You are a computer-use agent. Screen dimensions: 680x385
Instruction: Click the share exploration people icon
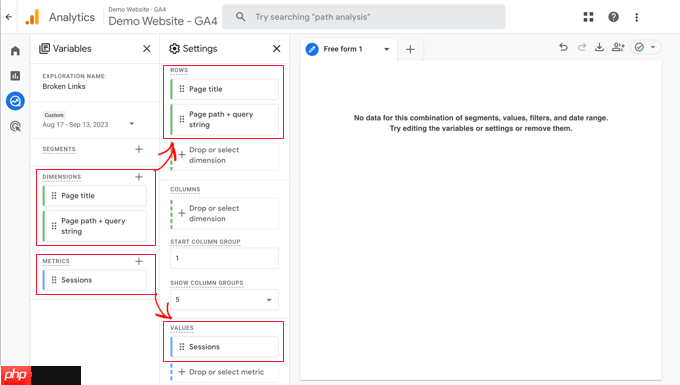(618, 47)
